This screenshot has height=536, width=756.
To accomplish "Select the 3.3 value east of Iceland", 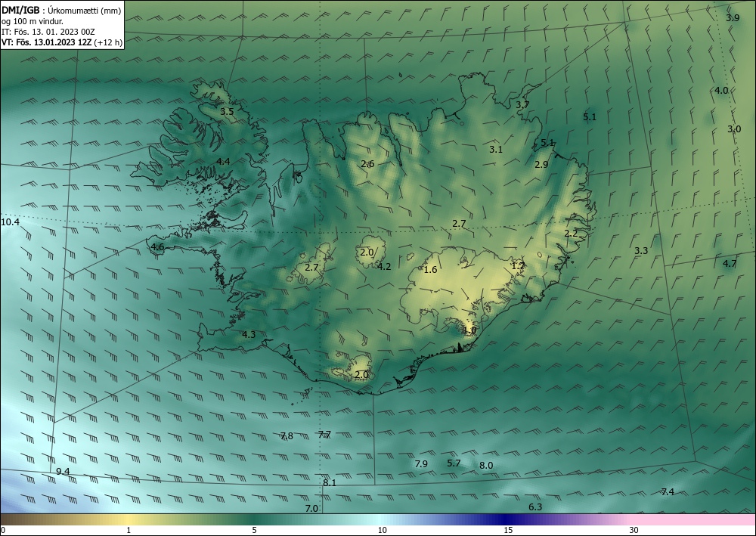I will 641,251.
